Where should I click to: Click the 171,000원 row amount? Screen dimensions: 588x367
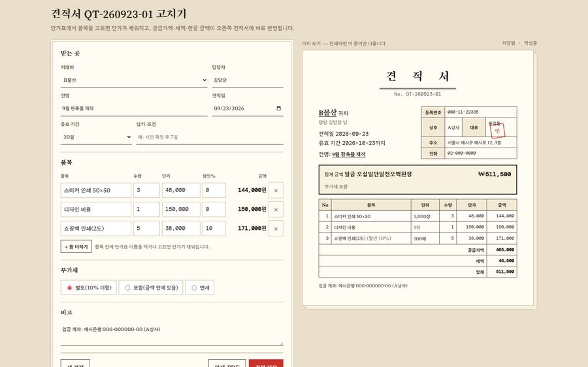click(x=252, y=228)
